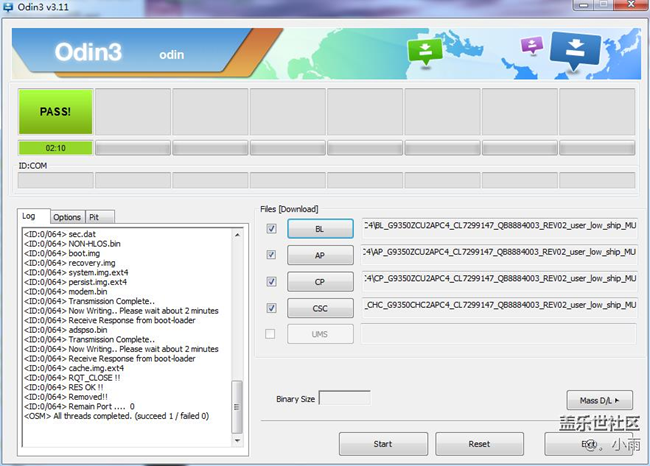
Task: Switch to the Options tab
Action: [67, 217]
